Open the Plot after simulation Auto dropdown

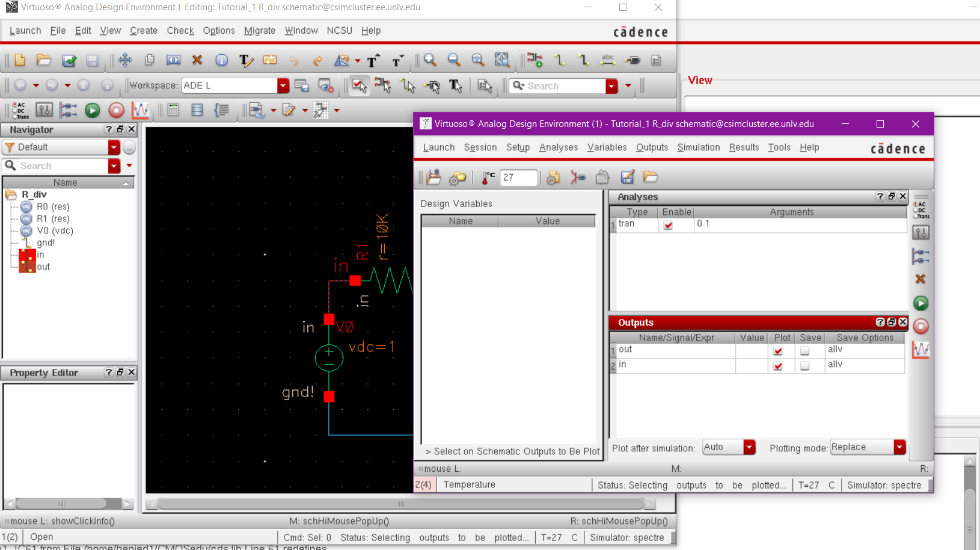click(749, 447)
